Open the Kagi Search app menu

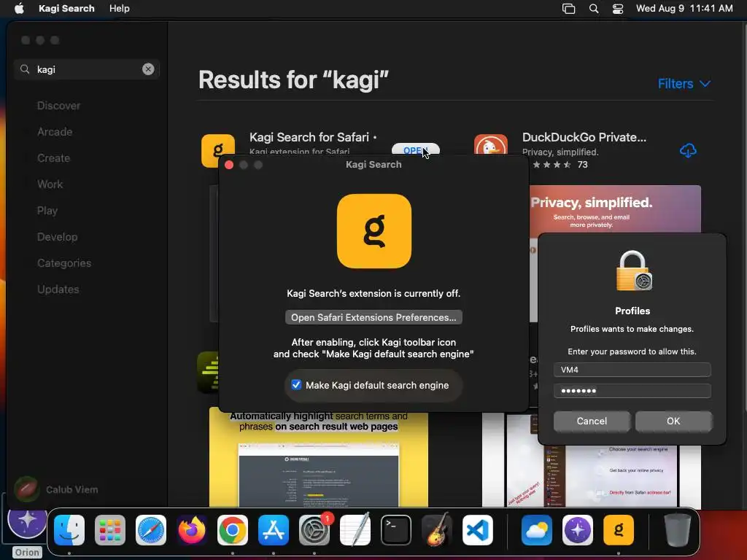point(66,9)
